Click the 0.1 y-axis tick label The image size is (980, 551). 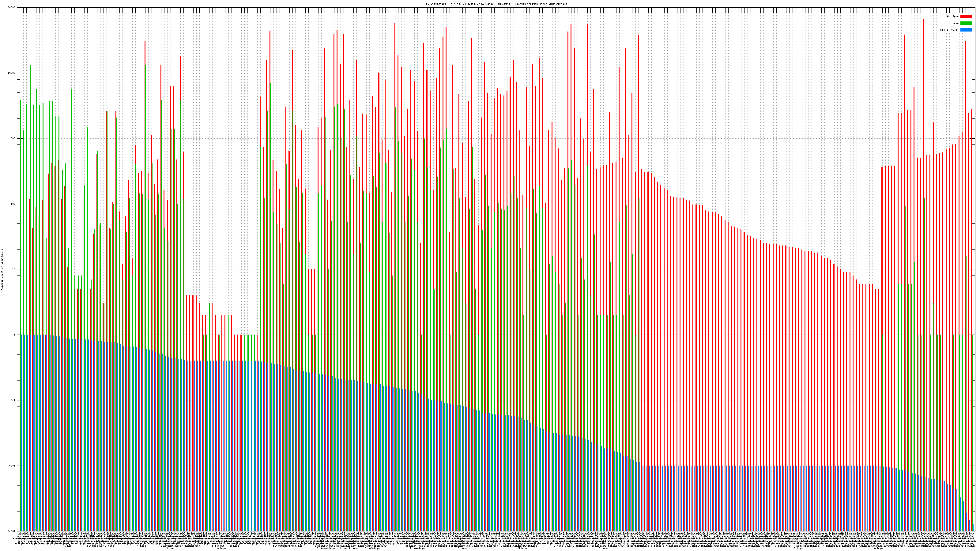(13, 400)
